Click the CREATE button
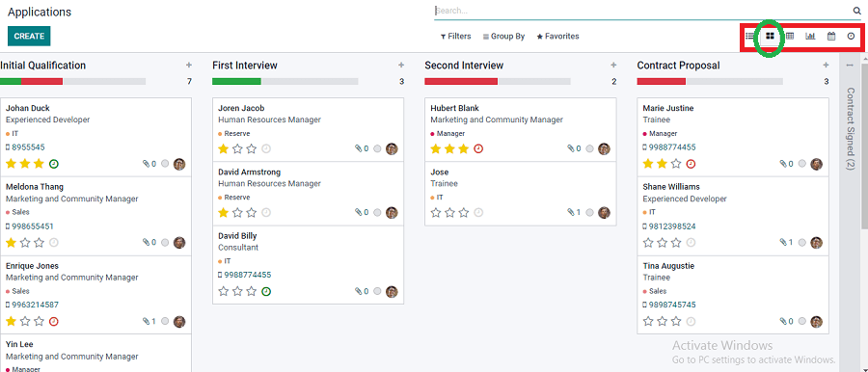Image resolution: width=868 pixels, height=372 pixels. (29, 36)
